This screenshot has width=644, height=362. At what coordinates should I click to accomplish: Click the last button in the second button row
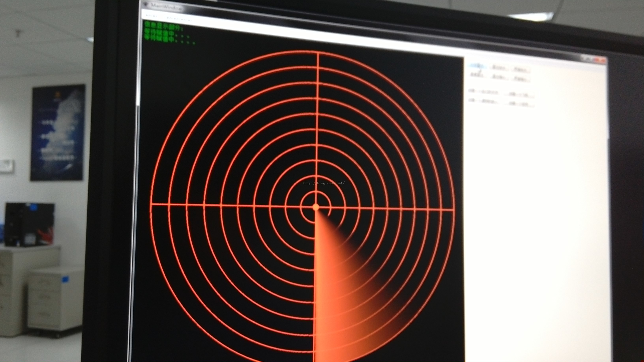point(521,79)
